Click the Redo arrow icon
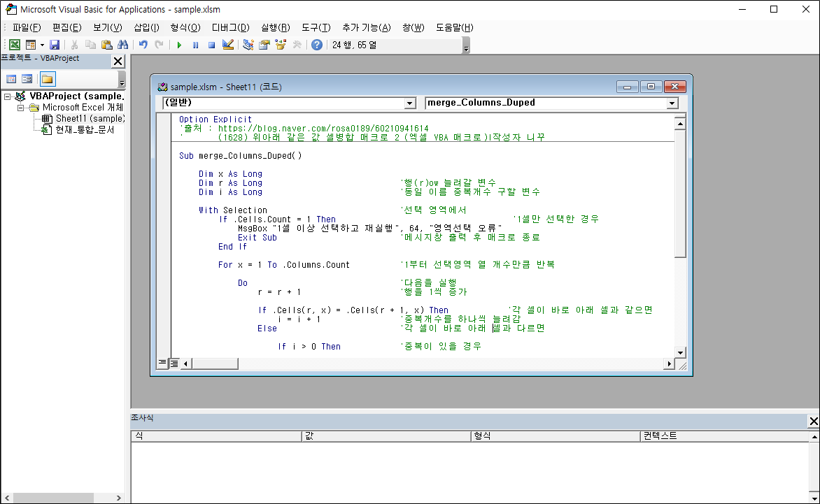The width and height of the screenshot is (820, 504). coord(159,45)
